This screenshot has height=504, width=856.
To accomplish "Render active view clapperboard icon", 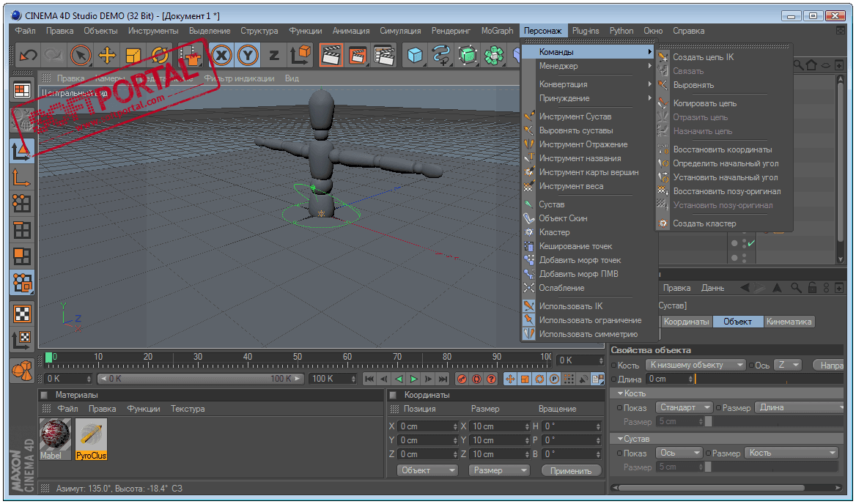I will pos(331,55).
